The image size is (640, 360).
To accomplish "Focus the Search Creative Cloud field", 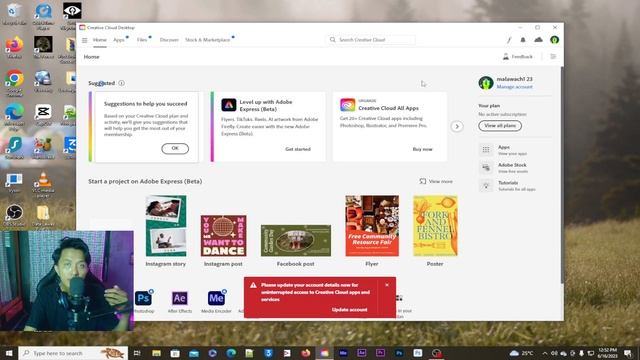I will click(x=371, y=40).
